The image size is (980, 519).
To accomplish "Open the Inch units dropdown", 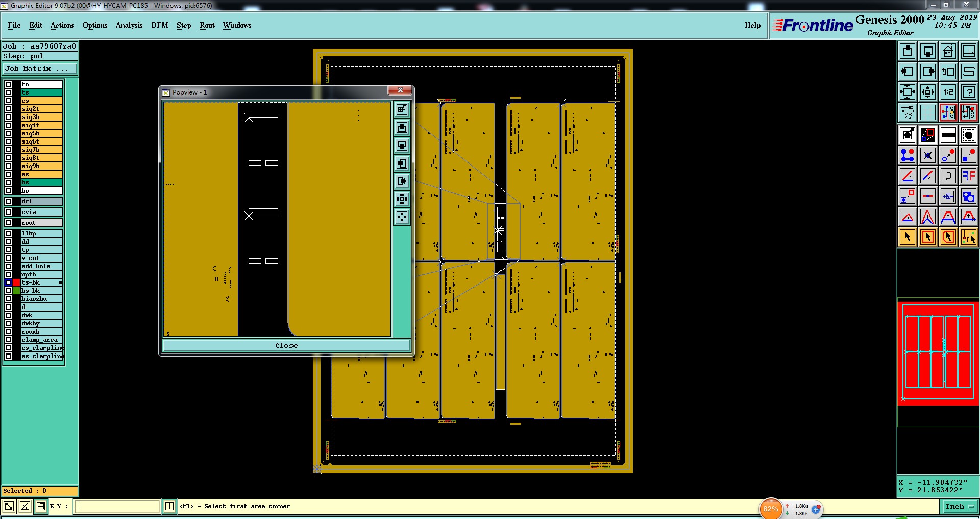I will tap(960, 507).
